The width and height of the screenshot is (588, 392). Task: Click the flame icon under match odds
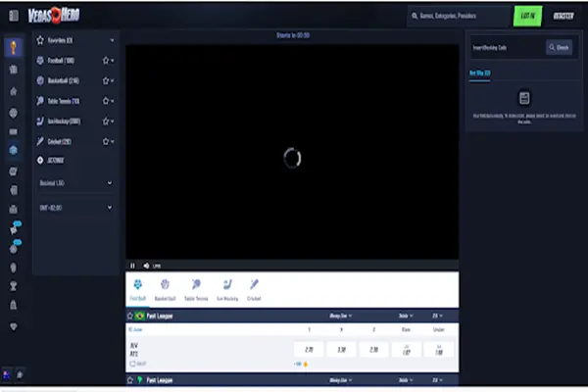click(x=306, y=364)
